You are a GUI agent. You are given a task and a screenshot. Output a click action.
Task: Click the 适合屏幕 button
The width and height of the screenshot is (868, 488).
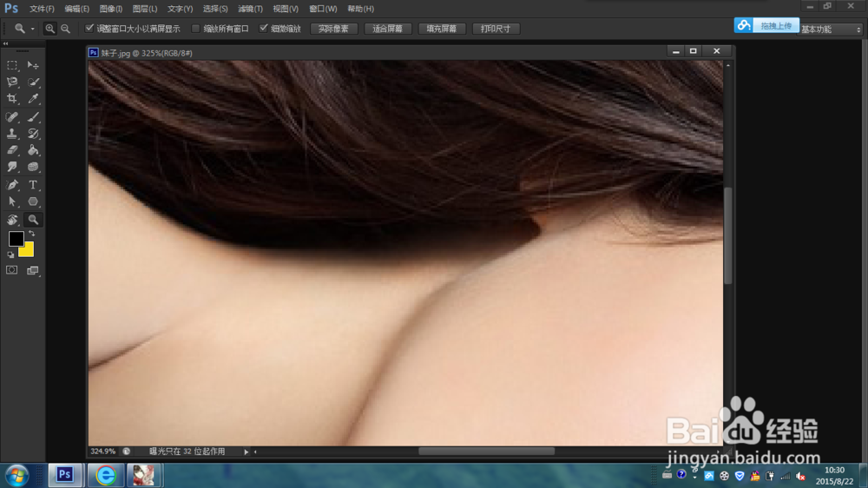(387, 29)
